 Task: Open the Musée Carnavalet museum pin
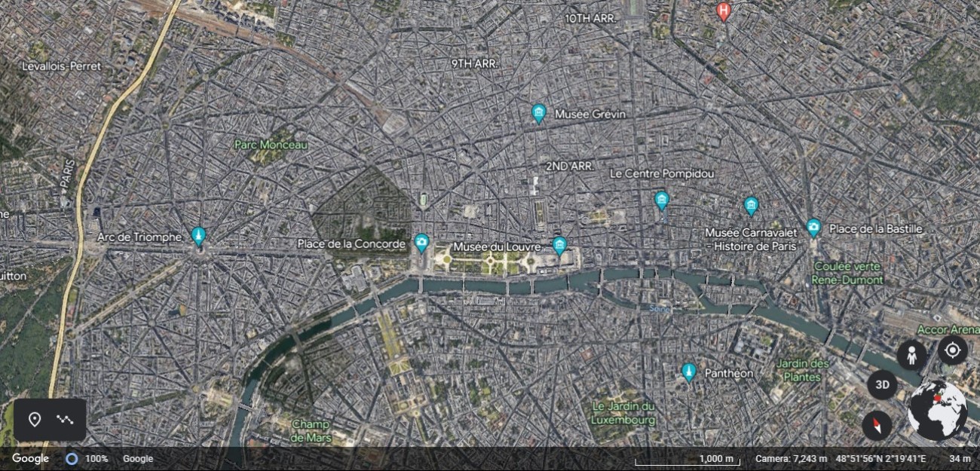point(751,206)
